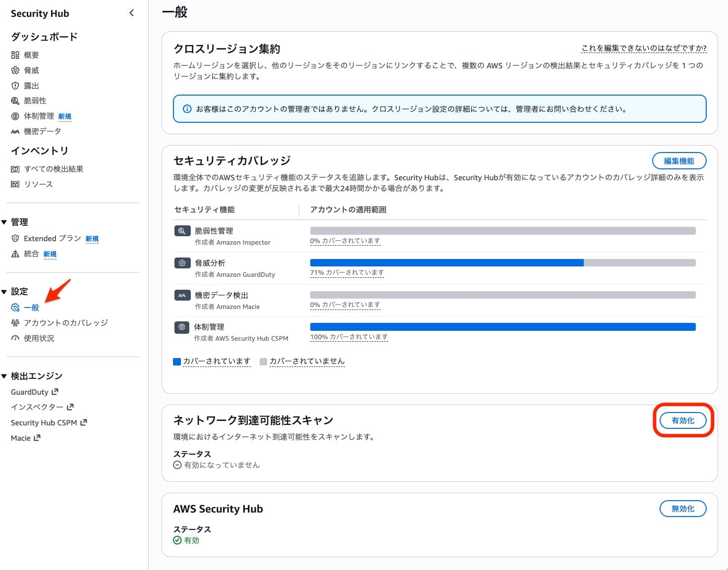Click the 0% カバーされています text for Macie
The height and width of the screenshot is (570, 728).
[x=345, y=305]
